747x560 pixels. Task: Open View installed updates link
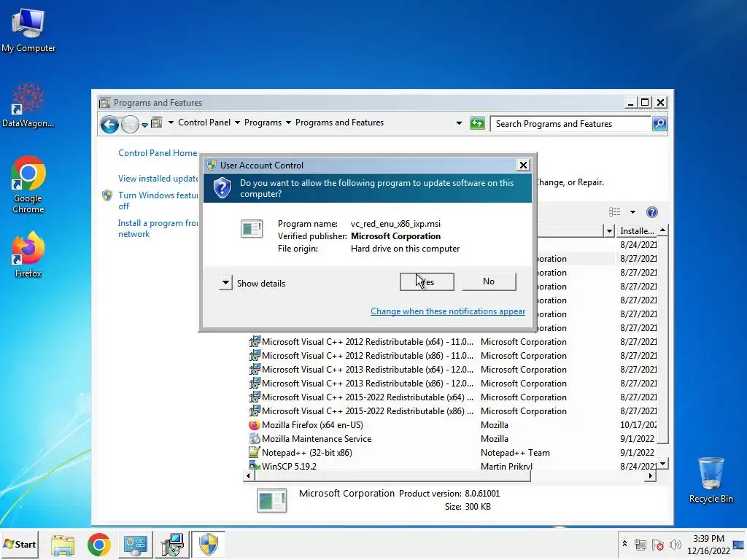[158, 178]
